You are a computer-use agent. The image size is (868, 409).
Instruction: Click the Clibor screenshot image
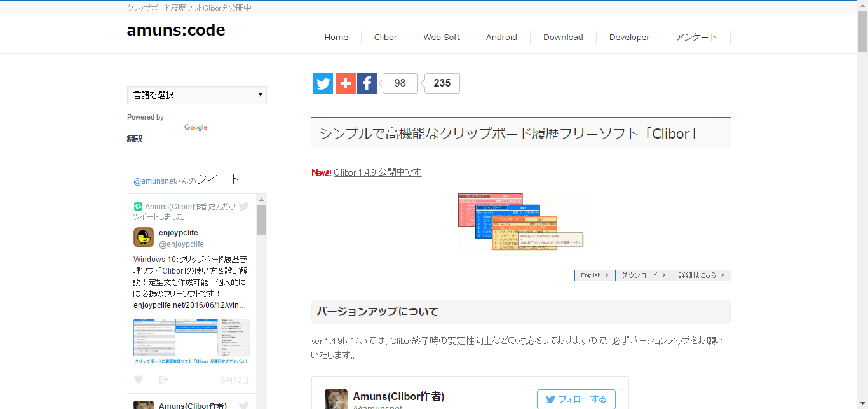coord(520,221)
